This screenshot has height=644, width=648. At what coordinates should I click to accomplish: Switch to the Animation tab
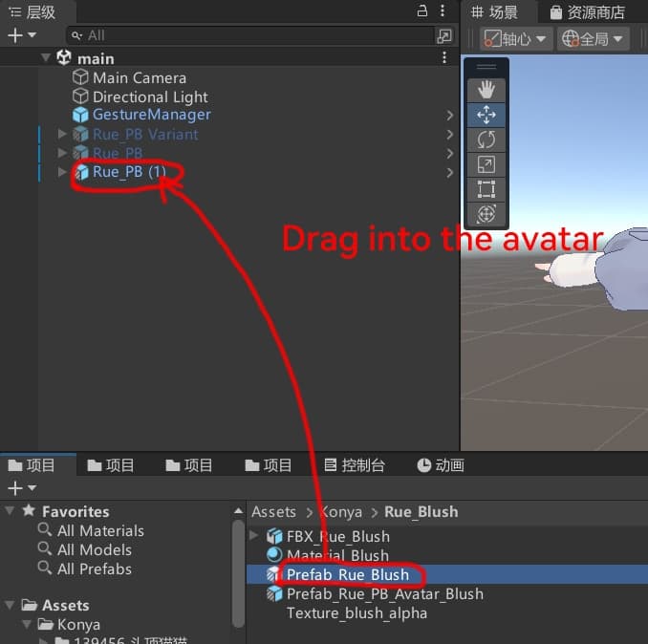[440, 465]
